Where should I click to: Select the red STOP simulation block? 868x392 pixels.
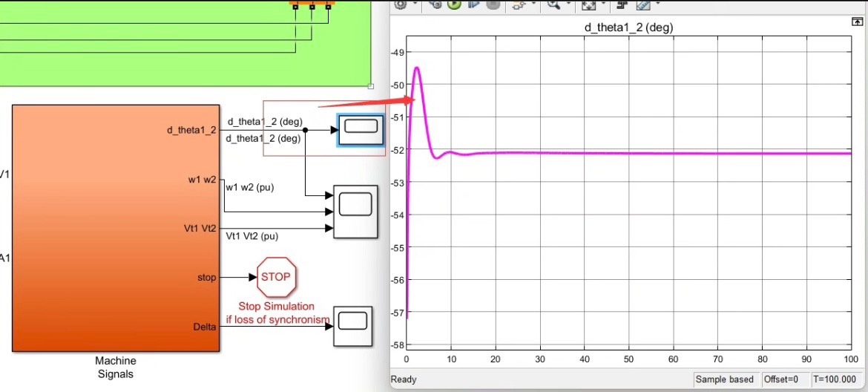pos(276,277)
